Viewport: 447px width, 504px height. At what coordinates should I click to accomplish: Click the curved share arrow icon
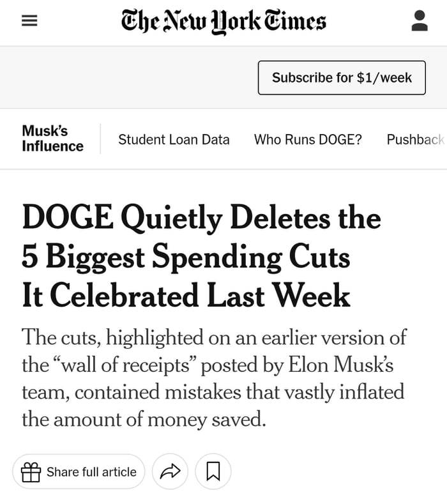point(170,472)
